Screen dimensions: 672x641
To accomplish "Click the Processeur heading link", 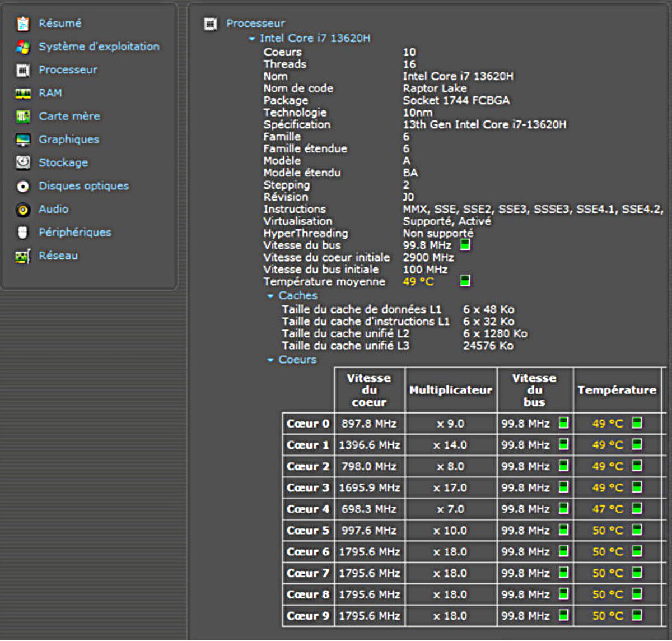I will (255, 24).
